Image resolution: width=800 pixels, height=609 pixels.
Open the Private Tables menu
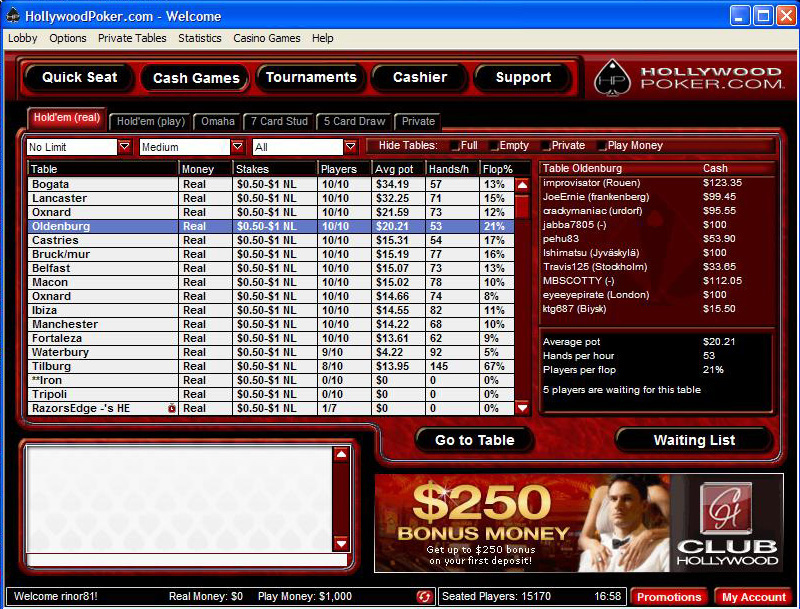pyautogui.click(x=132, y=38)
